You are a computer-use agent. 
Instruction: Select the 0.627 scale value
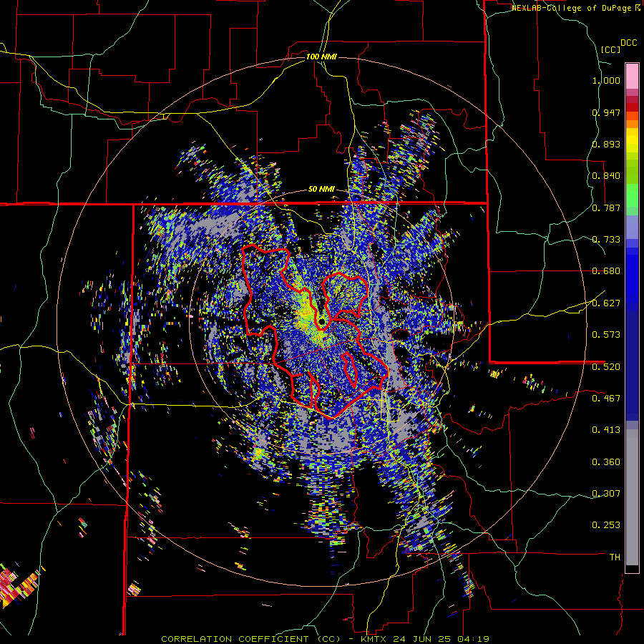pyautogui.click(x=606, y=303)
